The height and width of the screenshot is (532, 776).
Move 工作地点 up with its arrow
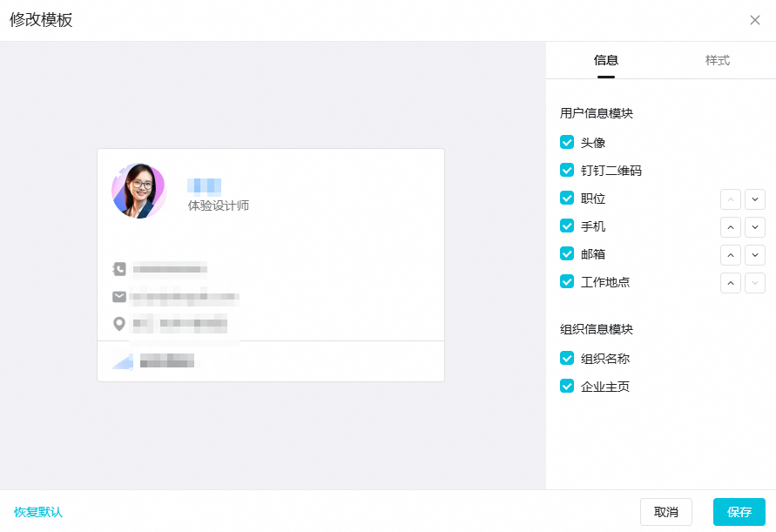(x=731, y=283)
